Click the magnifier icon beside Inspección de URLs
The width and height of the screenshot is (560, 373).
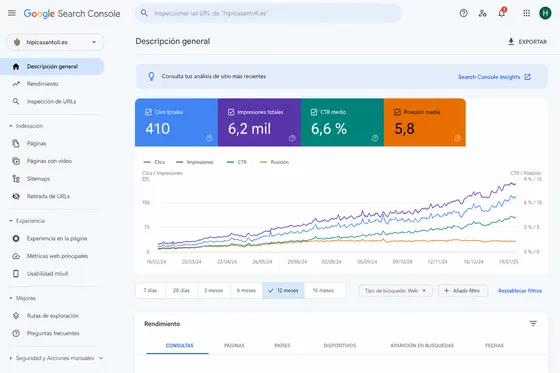(16, 101)
